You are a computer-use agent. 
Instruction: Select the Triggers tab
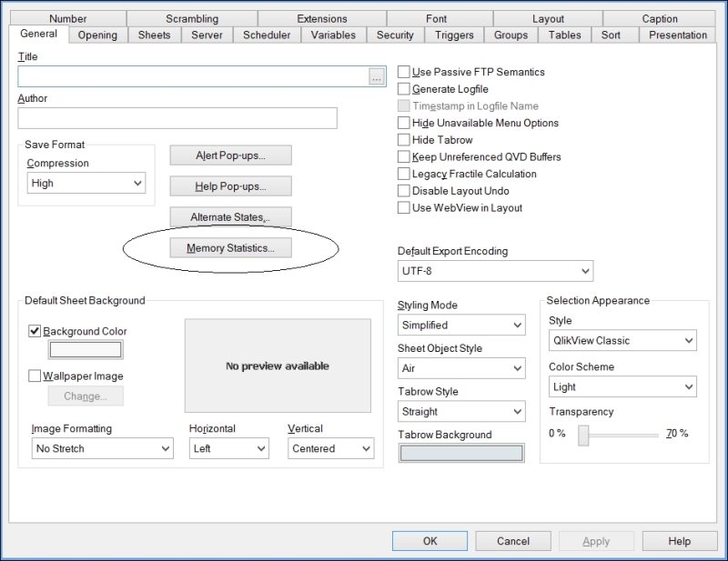point(454,35)
